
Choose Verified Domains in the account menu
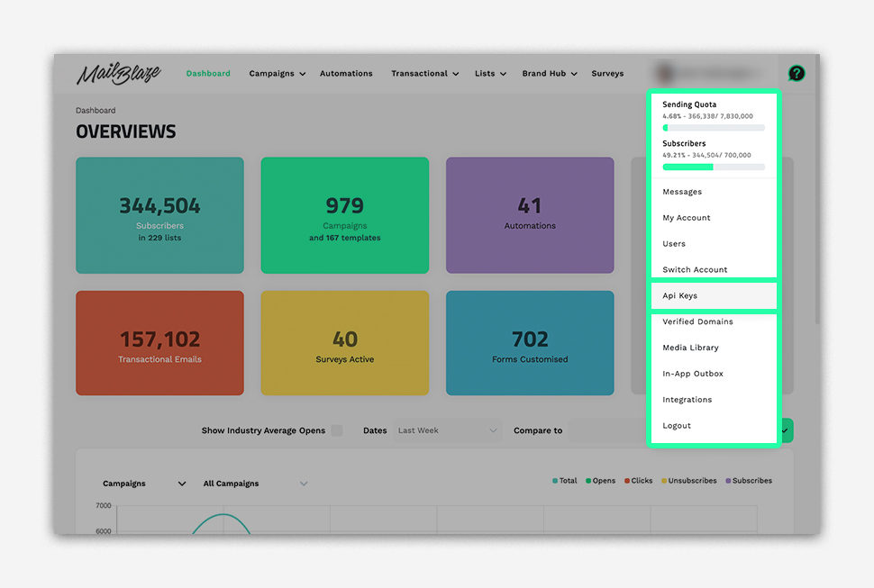coord(697,321)
